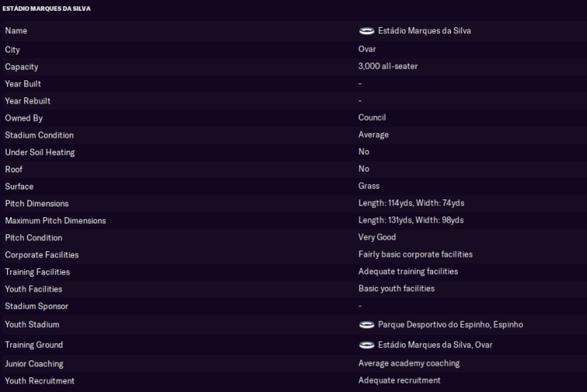Image resolution: width=587 pixels, height=392 pixels.
Task: Click the stadium icon beside Parque Desportivo do Espinho
Action: pyautogui.click(x=367, y=325)
